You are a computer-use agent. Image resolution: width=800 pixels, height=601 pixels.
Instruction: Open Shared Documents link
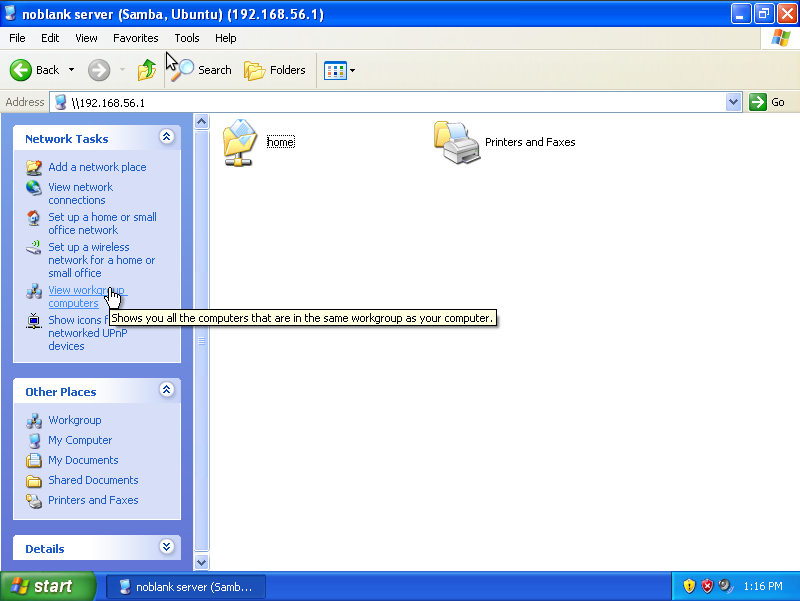pyautogui.click(x=93, y=480)
